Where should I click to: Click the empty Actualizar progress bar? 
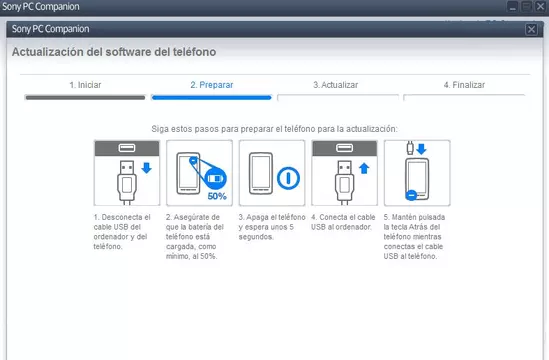click(338, 98)
